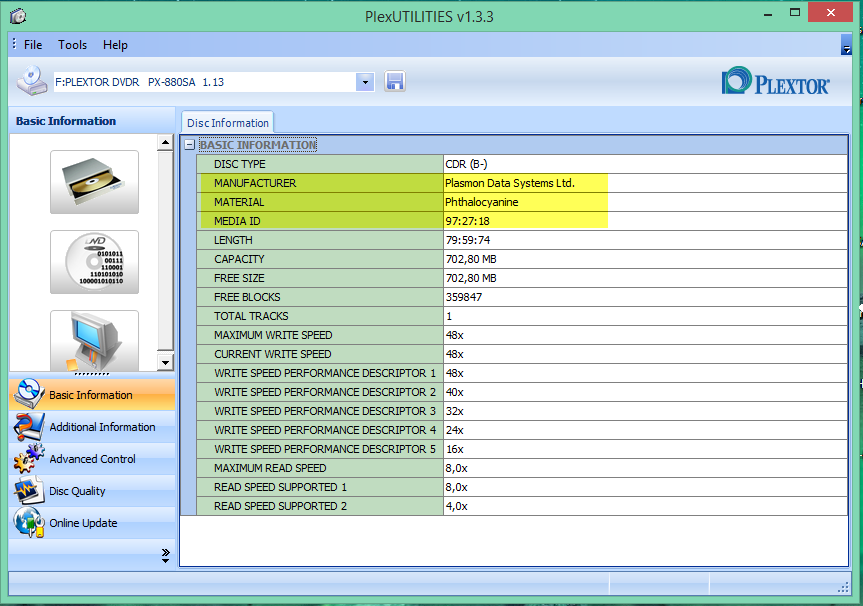Image resolution: width=863 pixels, height=606 pixels.
Task: Open the File menu
Action: point(33,45)
